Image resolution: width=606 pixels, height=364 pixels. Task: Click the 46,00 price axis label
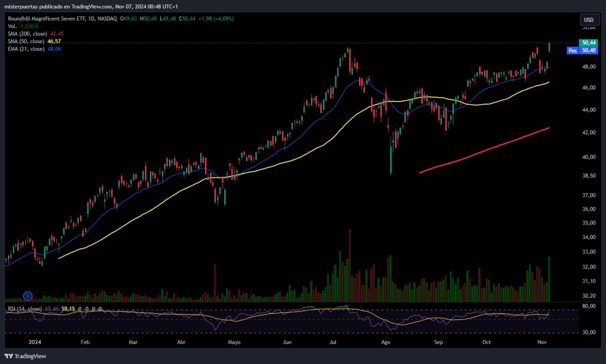[589, 88]
